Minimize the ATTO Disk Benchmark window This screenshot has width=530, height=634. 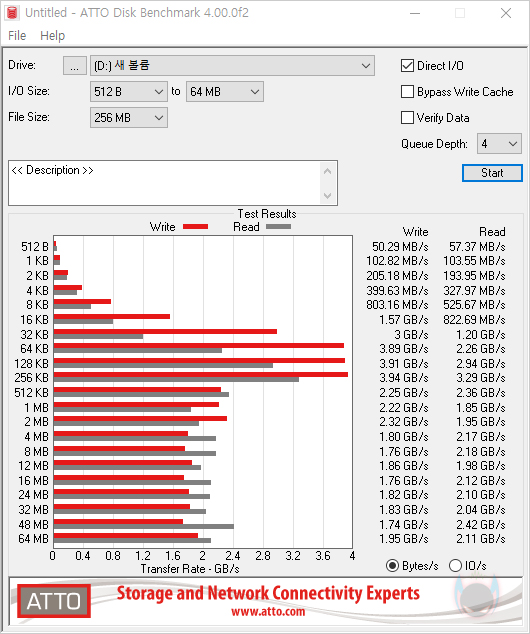(x=415, y=13)
